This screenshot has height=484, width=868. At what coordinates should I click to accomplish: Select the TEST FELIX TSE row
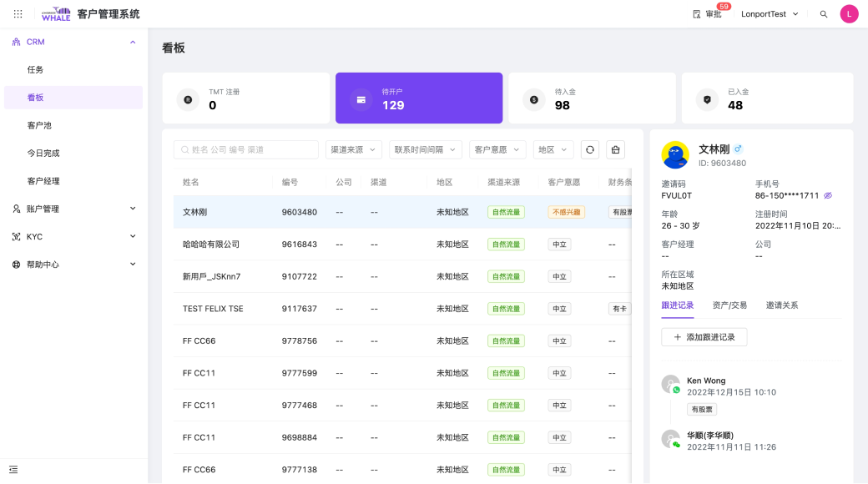(402, 309)
